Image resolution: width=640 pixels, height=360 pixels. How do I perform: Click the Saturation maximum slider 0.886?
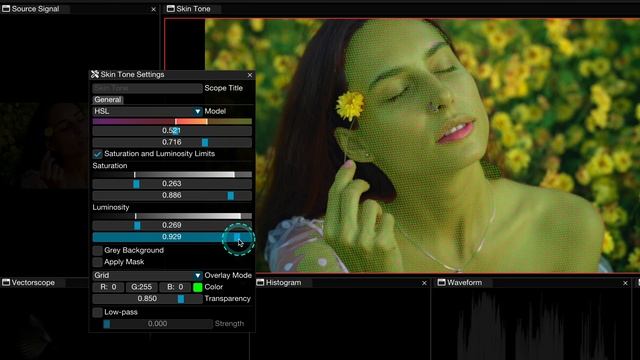click(x=172, y=196)
